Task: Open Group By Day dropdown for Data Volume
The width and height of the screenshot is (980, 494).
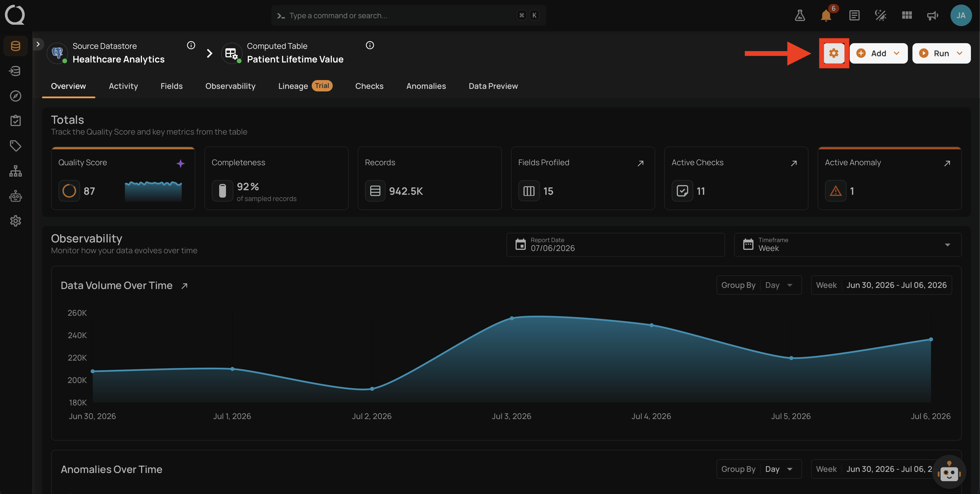Action: (759, 285)
